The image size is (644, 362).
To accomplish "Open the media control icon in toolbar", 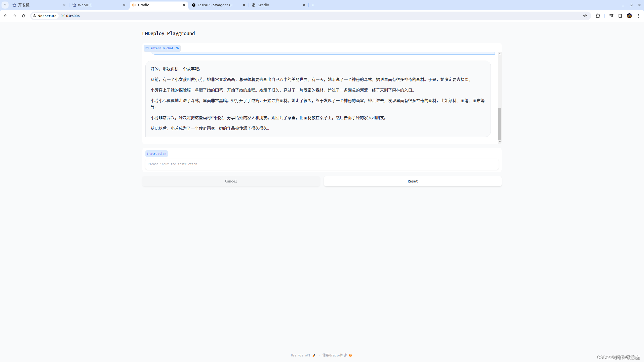I will 611,16.
